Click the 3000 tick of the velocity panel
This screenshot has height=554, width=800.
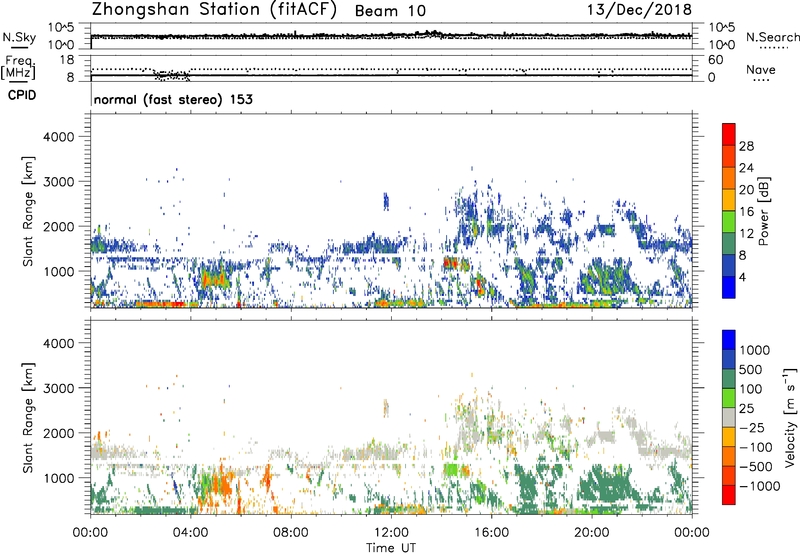click(59, 388)
